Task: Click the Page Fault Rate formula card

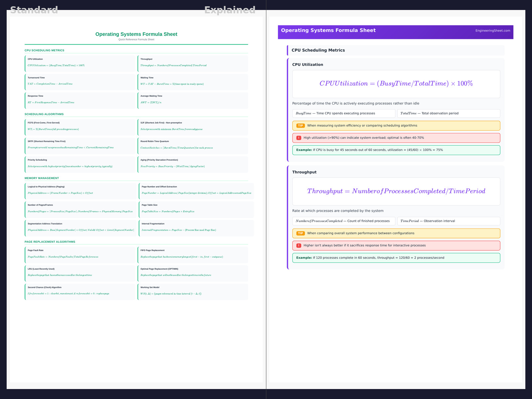Action: 80,254
